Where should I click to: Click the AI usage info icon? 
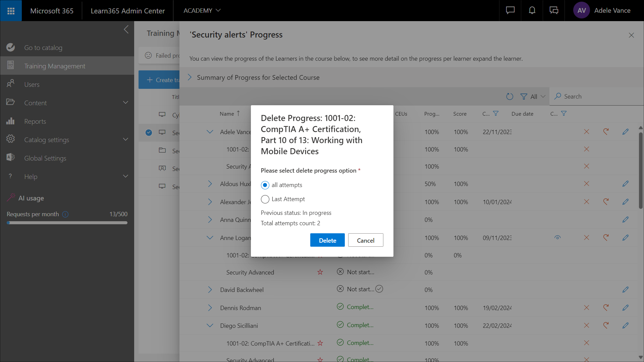pyautogui.click(x=65, y=214)
